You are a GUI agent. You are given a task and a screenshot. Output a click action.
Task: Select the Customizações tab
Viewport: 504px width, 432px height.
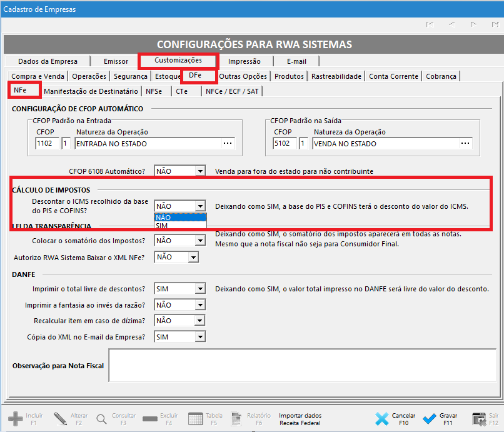[178, 61]
